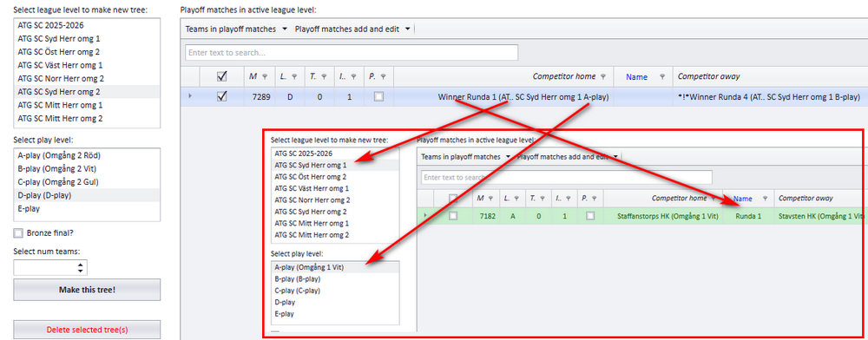Click the Make this tree! button

click(x=87, y=290)
